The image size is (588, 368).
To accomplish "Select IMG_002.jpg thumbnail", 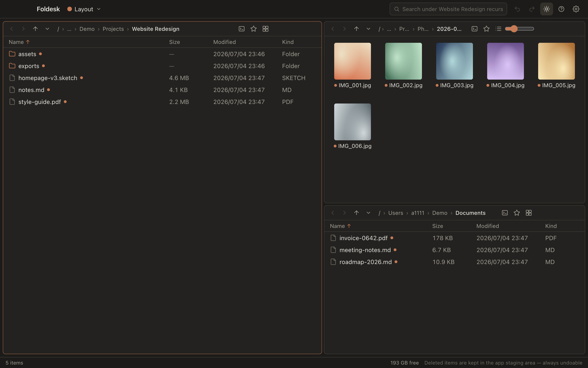I will [404, 66].
